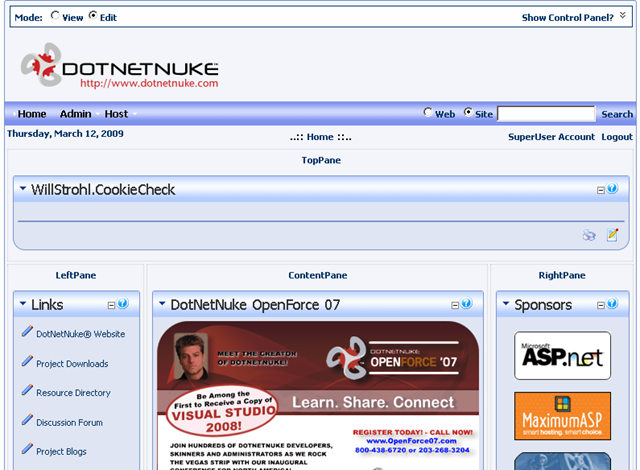Click the Sponsors module title
This screenshot has width=640, height=470.
543,305
